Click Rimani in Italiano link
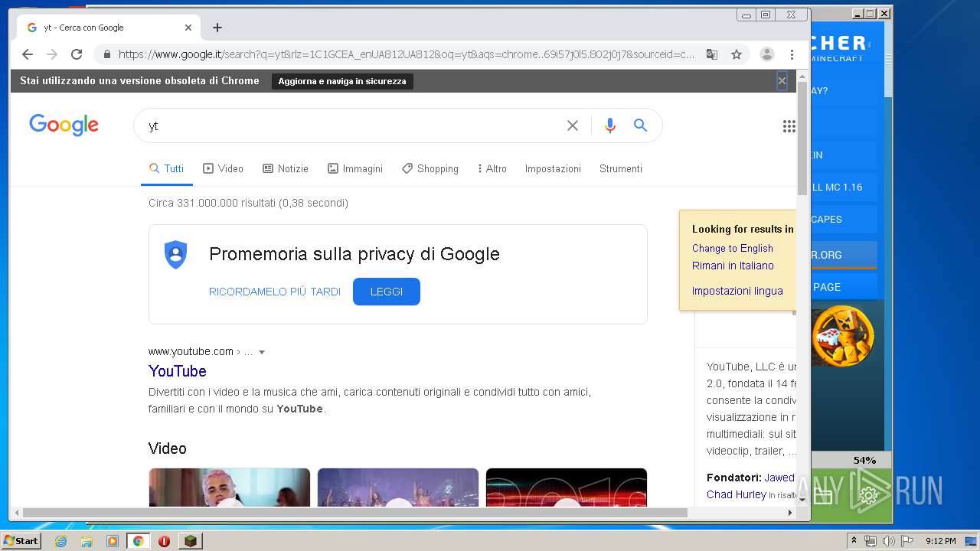The image size is (980, 551). tap(733, 266)
